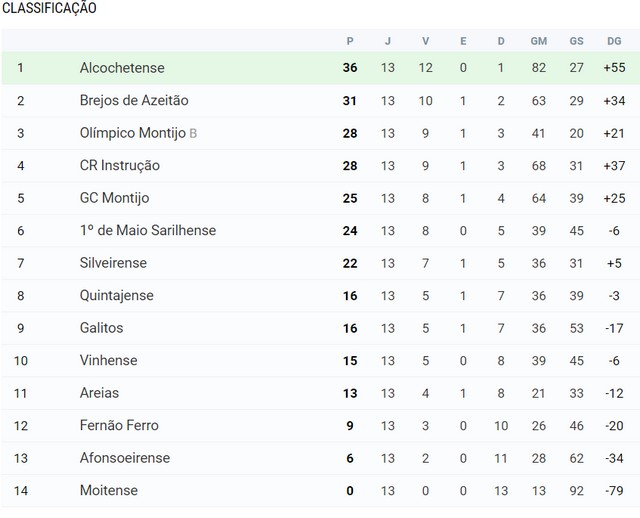Open the last-placed Moitense team link

(109, 490)
